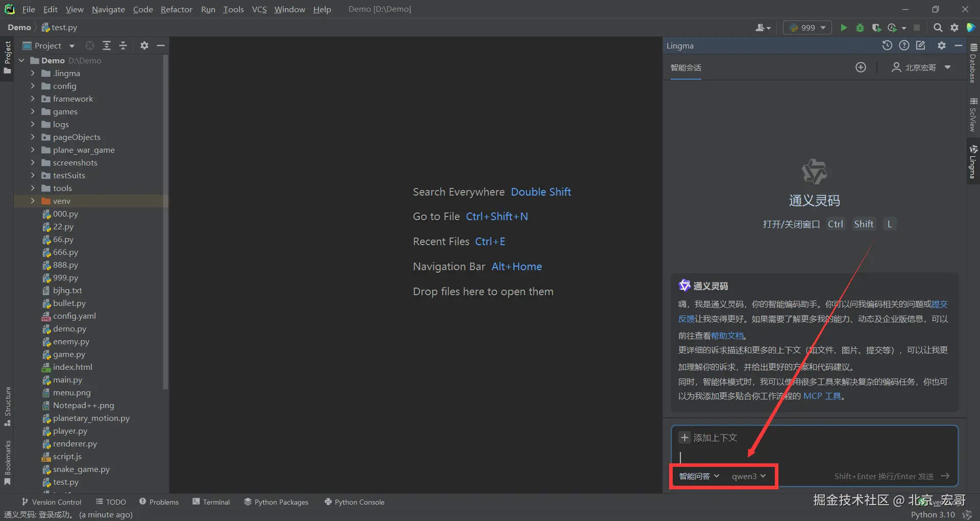This screenshot has height=521, width=980.
Task: Open Search Everywhere magnifier icon
Action: coord(938,28)
